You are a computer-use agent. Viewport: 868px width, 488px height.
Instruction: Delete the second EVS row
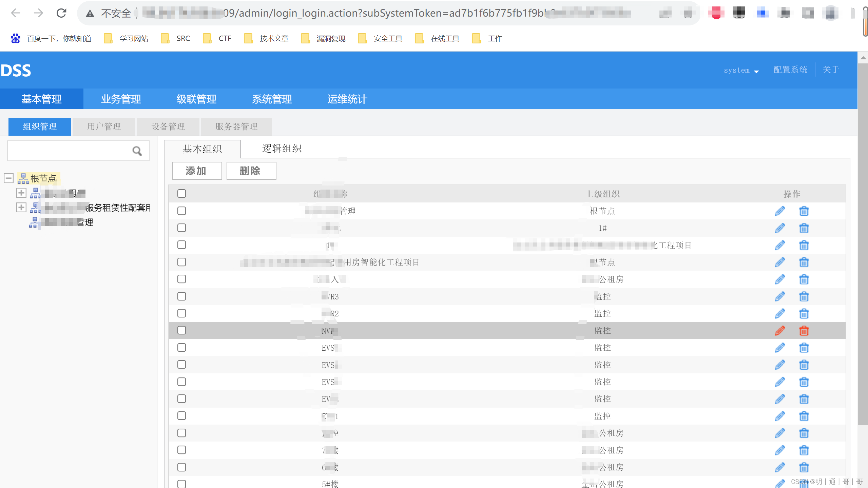(x=804, y=365)
